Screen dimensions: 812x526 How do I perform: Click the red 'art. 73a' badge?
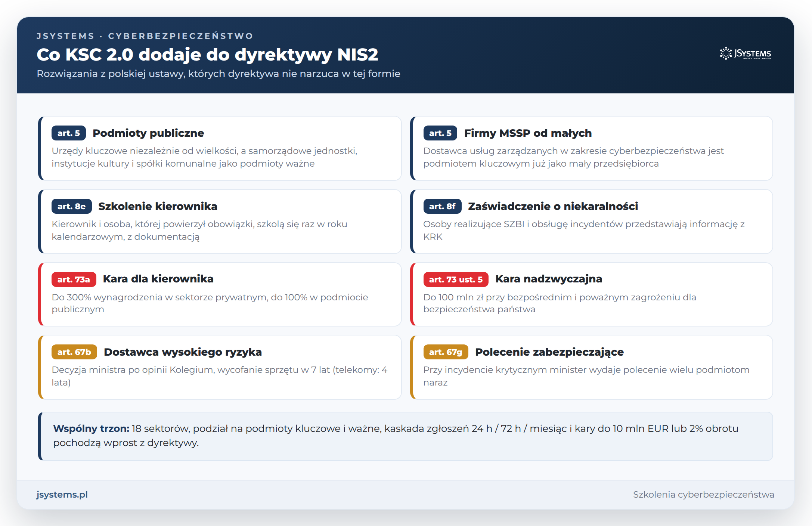(x=74, y=279)
